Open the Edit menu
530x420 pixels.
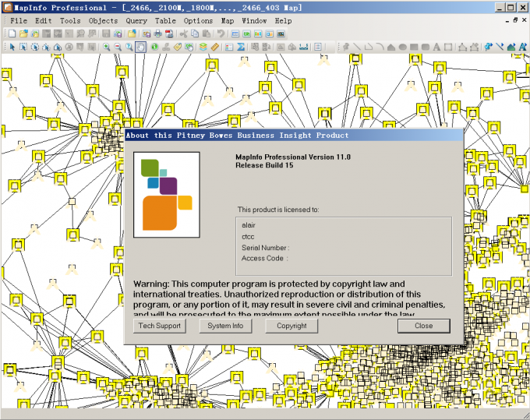pyautogui.click(x=44, y=20)
